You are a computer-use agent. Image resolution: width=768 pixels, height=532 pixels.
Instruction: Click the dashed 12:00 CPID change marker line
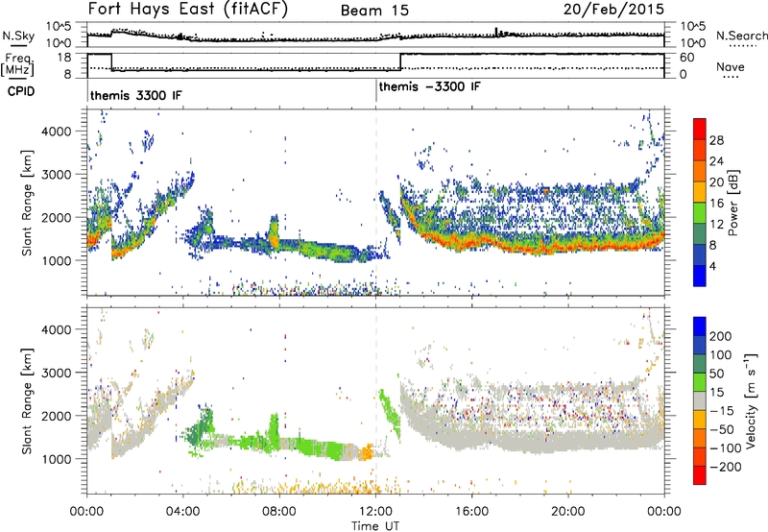(376, 201)
